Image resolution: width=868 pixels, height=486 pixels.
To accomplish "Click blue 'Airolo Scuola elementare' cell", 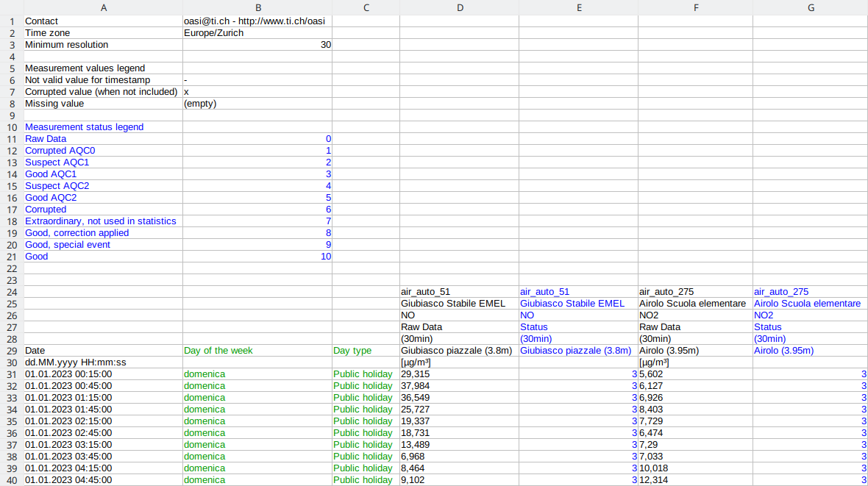I will click(811, 304).
